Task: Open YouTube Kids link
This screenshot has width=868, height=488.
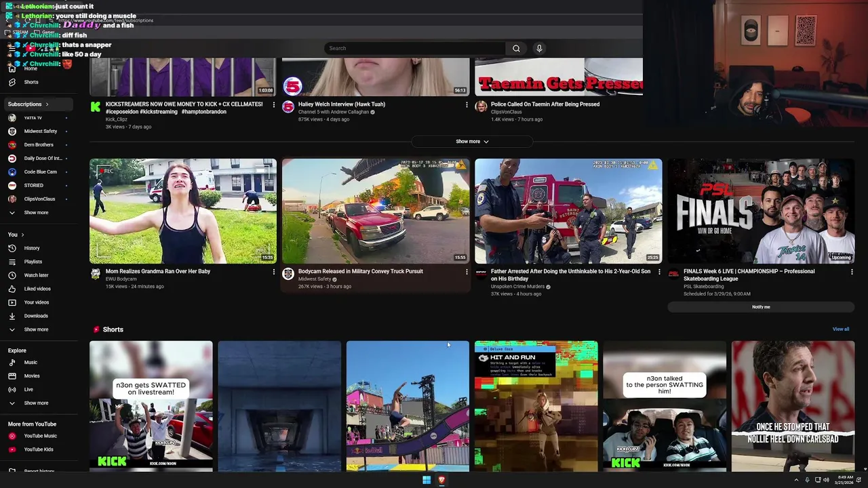Action: (38, 449)
